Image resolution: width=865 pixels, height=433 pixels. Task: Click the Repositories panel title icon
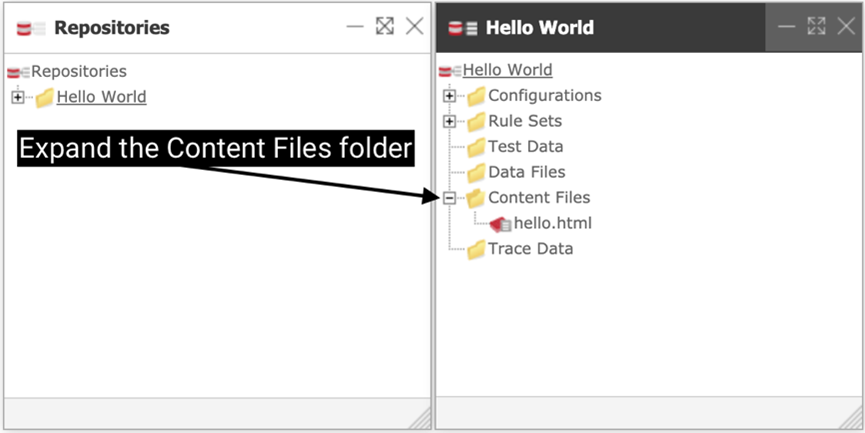31,28
